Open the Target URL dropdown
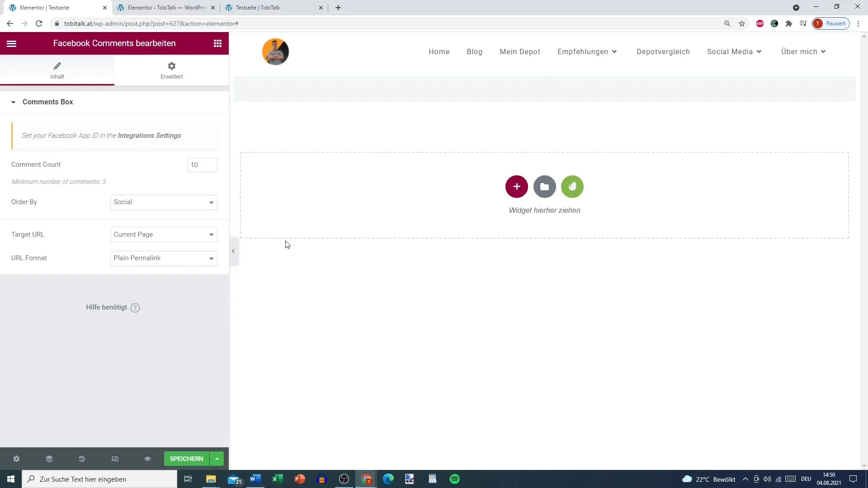Viewport: 868px width, 488px height. [x=164, y=235]
